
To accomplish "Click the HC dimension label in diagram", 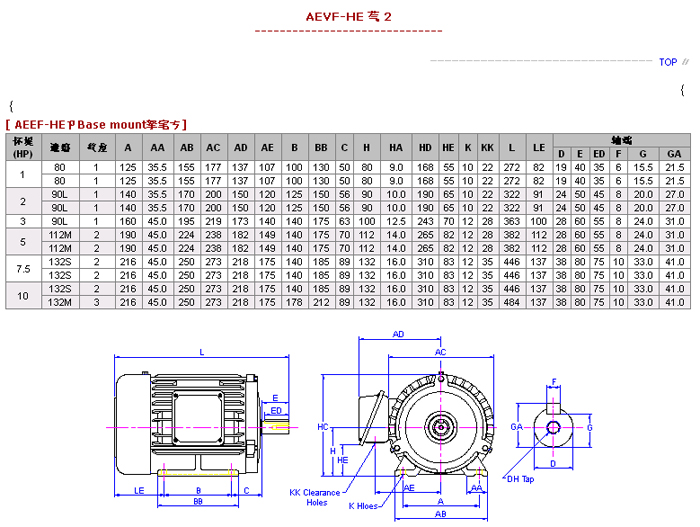I will [x=322, y=426].
